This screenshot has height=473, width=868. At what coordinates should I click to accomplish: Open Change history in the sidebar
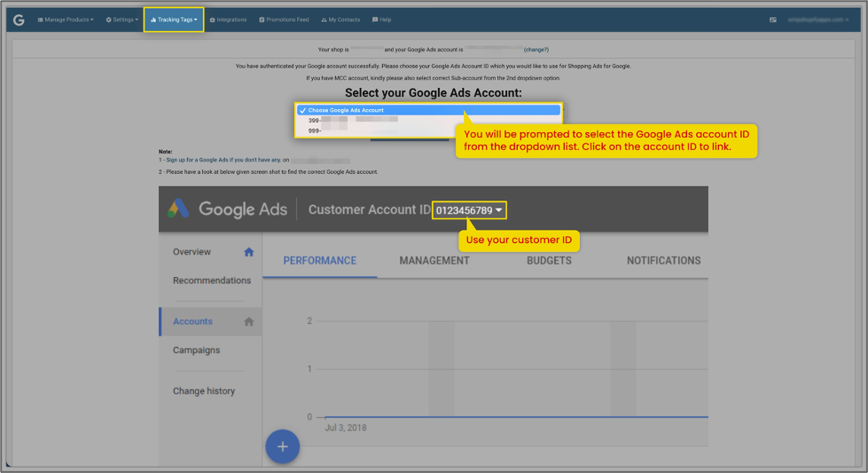[204, 391]
